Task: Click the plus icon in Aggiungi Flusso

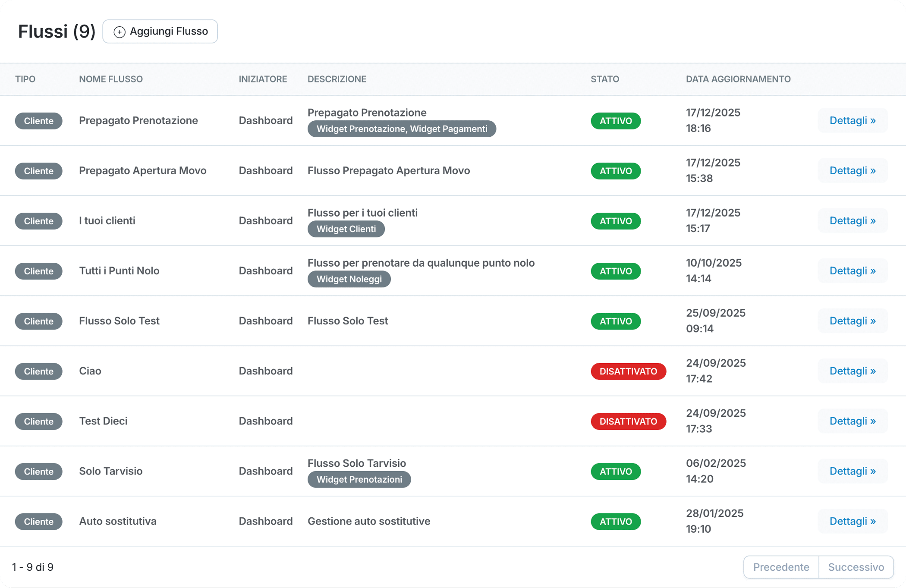Action: (x=119, y=32)
